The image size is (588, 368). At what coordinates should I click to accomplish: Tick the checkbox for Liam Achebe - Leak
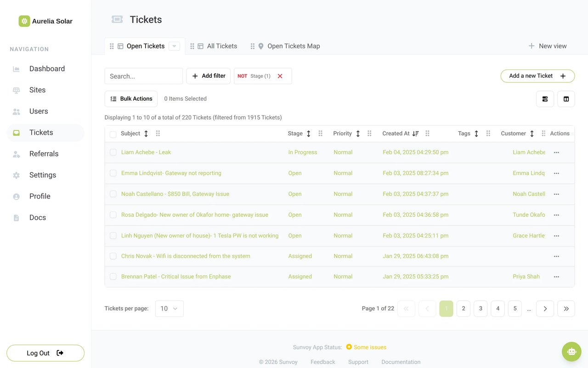click(113, 152)
